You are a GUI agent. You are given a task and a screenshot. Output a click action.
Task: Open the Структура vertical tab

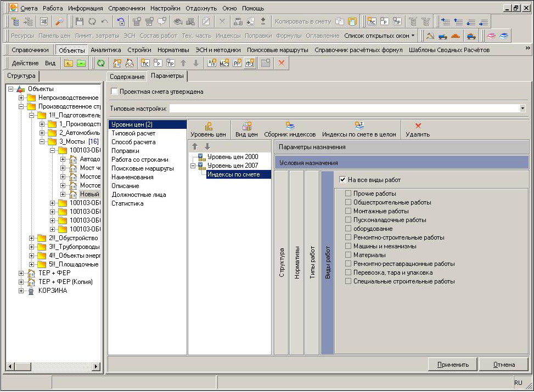pyautogui.click(x=282, y=263)
